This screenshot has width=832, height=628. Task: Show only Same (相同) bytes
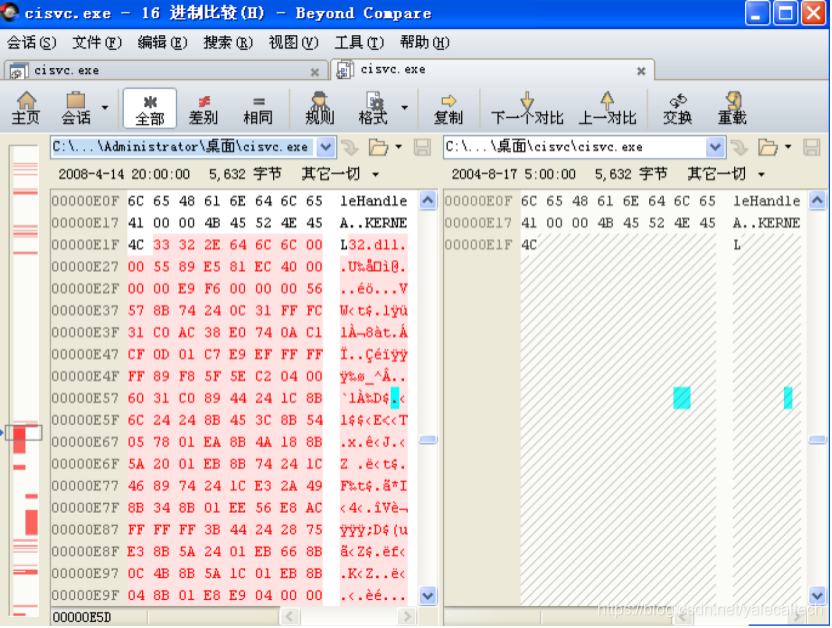(x=258, y=108)
